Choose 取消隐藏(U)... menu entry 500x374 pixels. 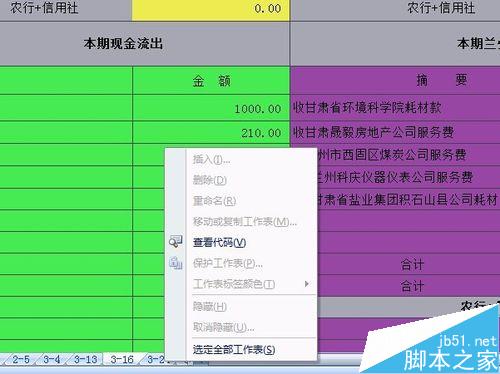[223, 327]
